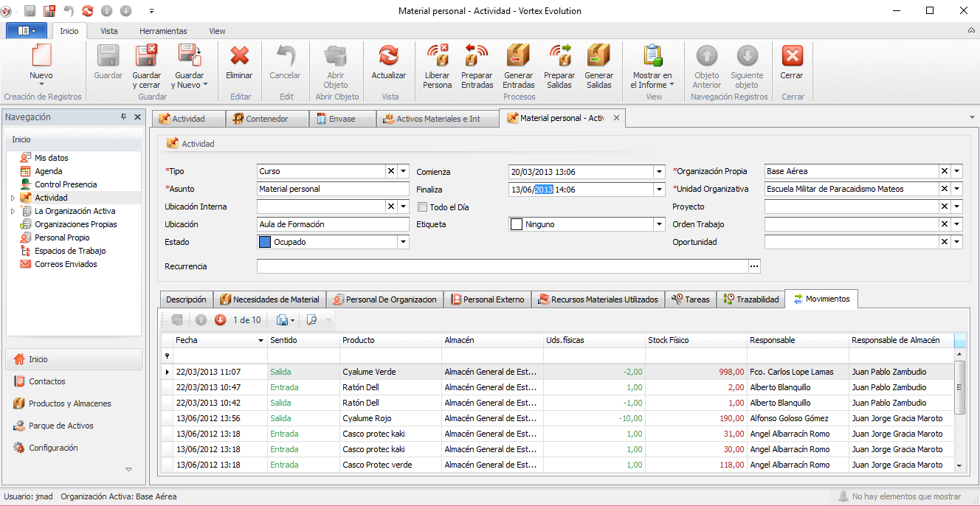Open the application menu button
This screenshot has width=980, height=506.
(27, 31)
